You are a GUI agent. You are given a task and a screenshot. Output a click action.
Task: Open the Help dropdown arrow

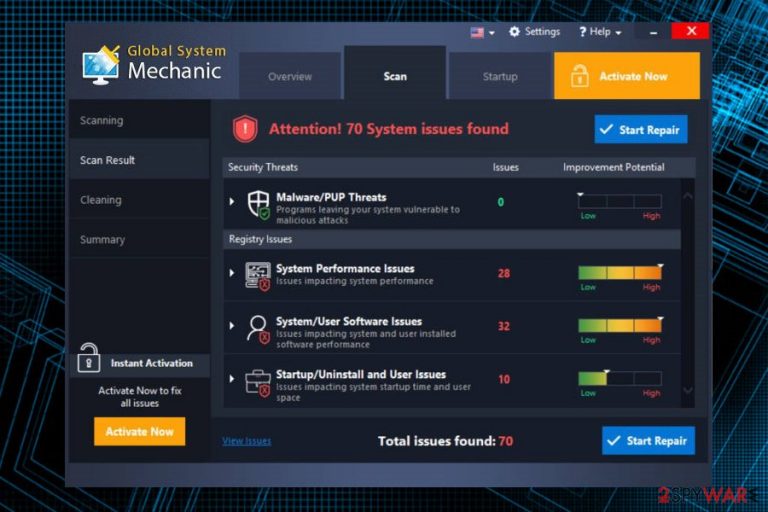[618, 33]
